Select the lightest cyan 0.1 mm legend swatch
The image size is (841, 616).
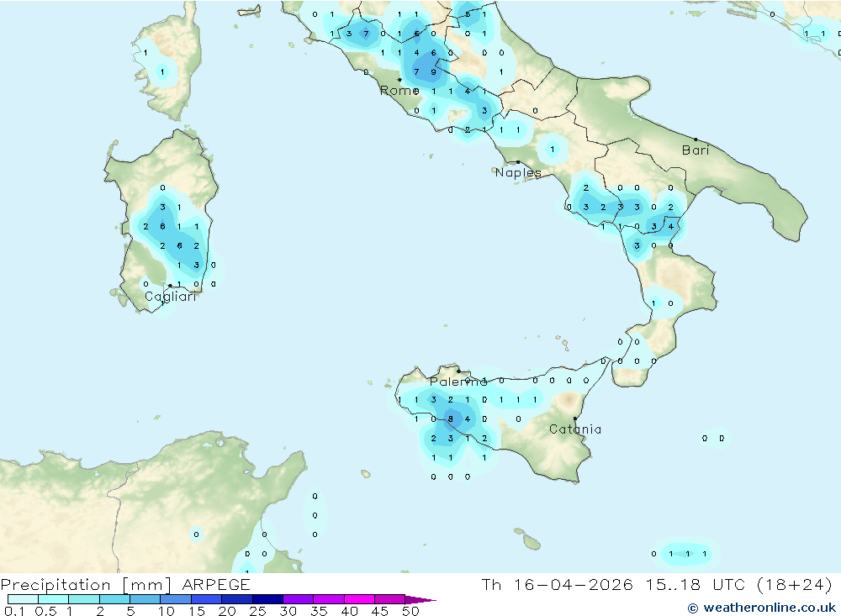23,599
